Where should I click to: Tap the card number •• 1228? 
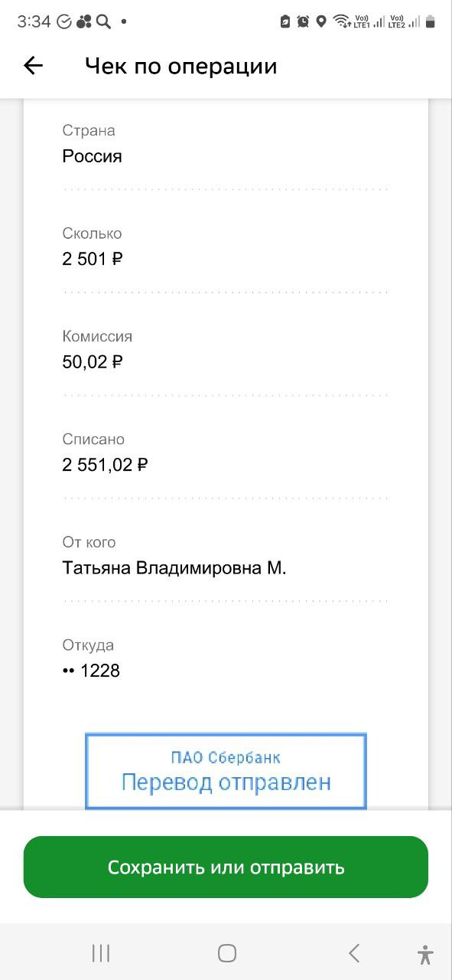pos(91,671)
